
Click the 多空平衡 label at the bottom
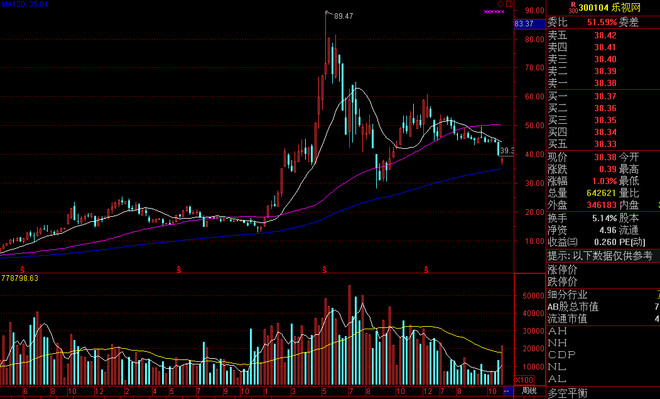tap(567, 393)
